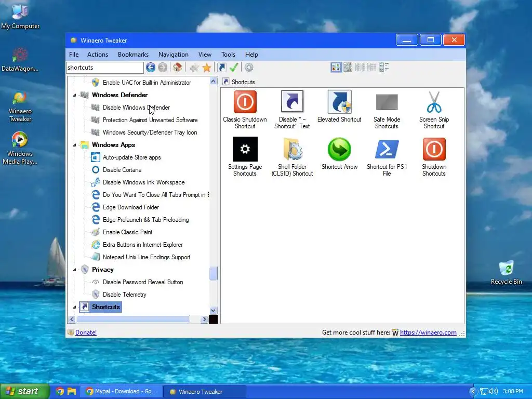Viewport: 532px width, 399px height.
Task: Select Edge Download Folder tree item
Action: tap(130, 207)
